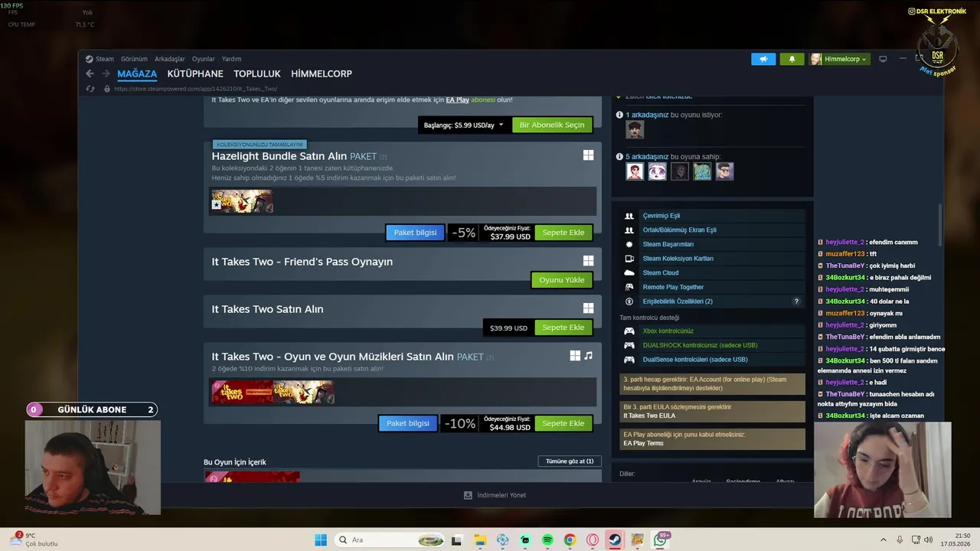Open the Steam announcements megaphone button
Viewport: 980px width, 551px height.
pos(763,59)
